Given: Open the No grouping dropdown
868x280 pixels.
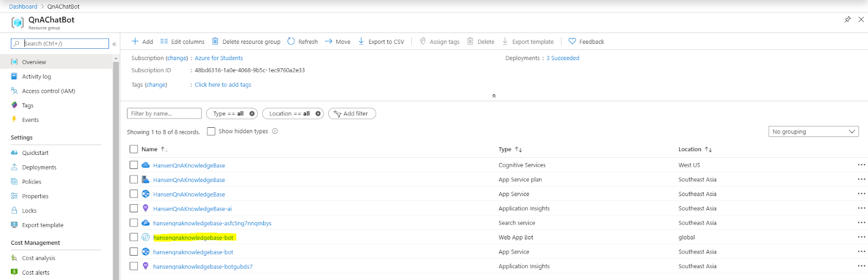Looking at the screenshot, I should 813,132.
